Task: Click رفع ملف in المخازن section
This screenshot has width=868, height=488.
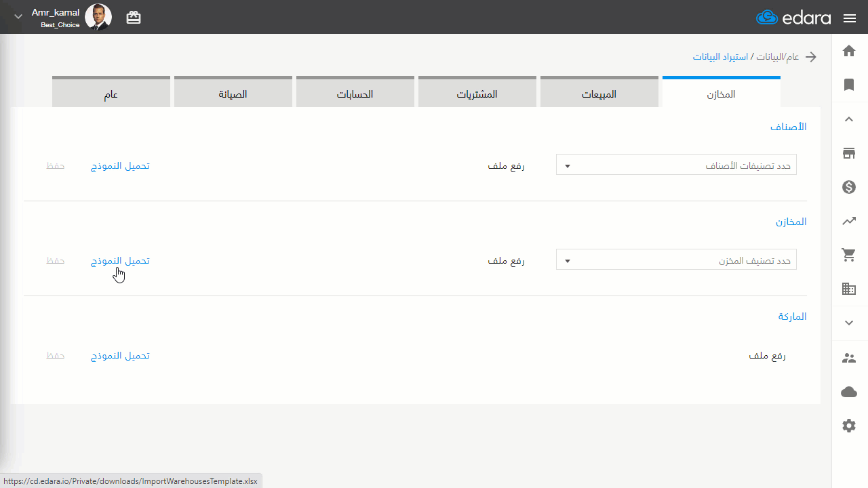Action: 507,260
